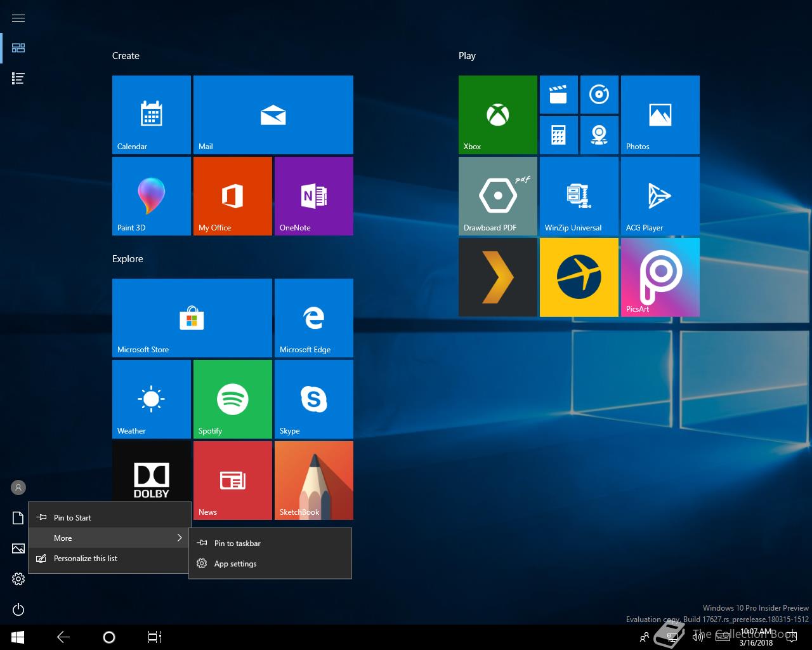Open touch keyboard tray icon
Image resolution: width=812 pixels, height=650 pixels.
point(723,637)
